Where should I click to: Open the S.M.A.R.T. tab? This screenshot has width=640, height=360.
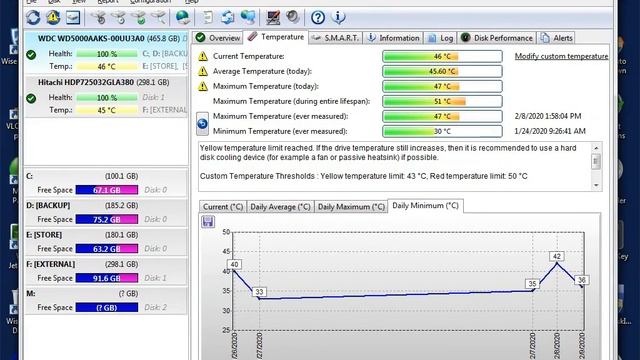tap(336, 38)
